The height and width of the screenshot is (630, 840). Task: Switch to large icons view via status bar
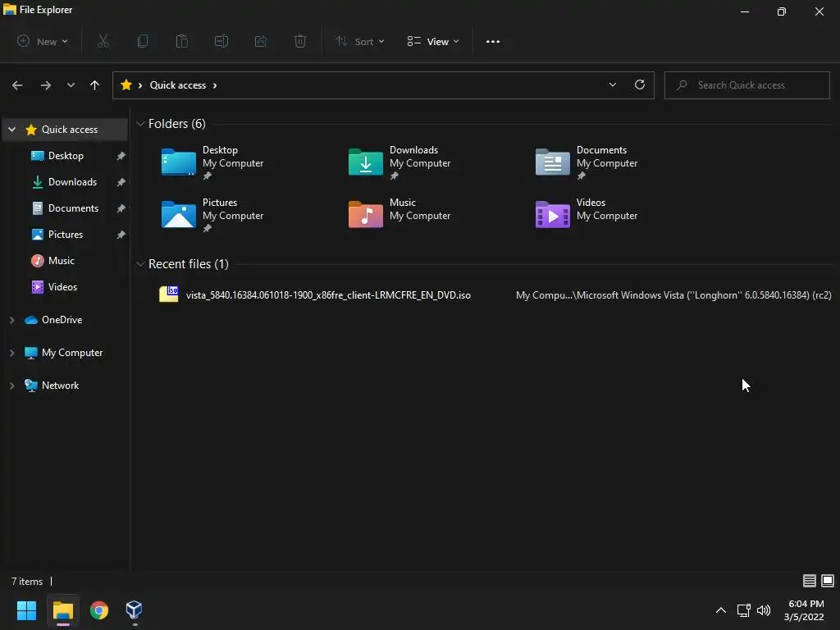(828, 581)
